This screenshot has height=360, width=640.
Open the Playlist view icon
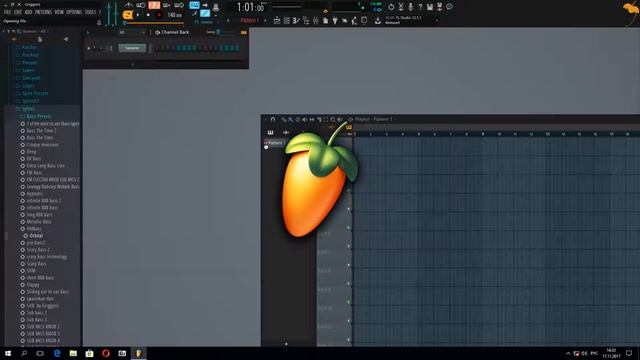pyautogui.click(x=277, y=20)
